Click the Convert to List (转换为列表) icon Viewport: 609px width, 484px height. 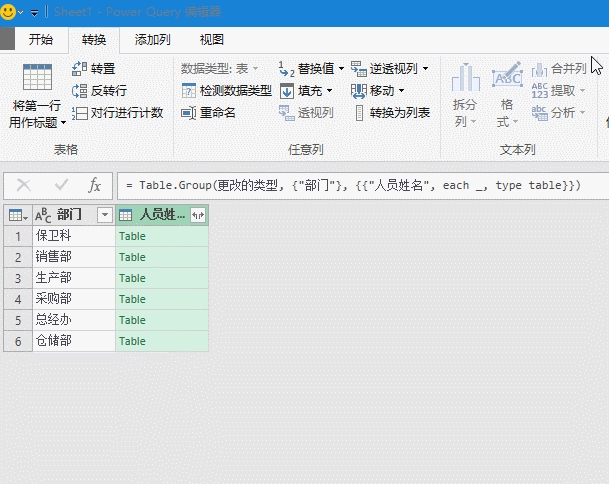360,113
